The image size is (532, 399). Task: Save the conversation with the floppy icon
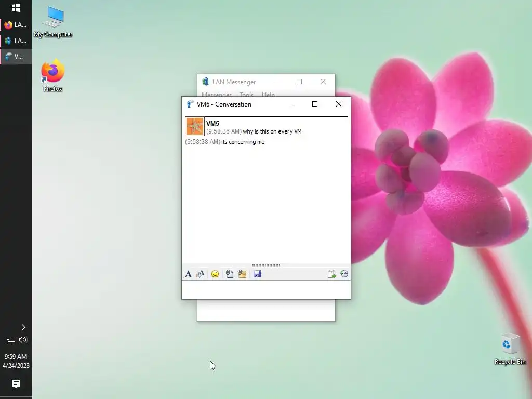point(257,274)
